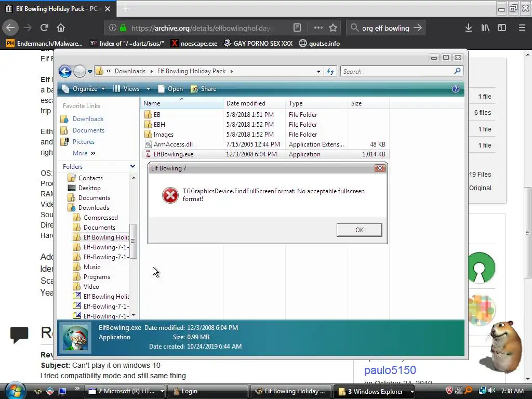
Task: Select Video folder in tree
Action: click(x=91, y=286)
